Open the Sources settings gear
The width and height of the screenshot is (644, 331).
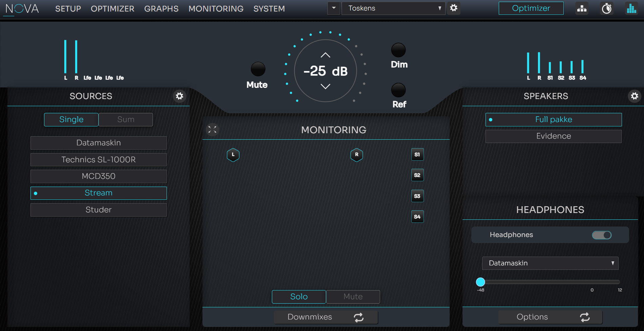coord(179,96)
